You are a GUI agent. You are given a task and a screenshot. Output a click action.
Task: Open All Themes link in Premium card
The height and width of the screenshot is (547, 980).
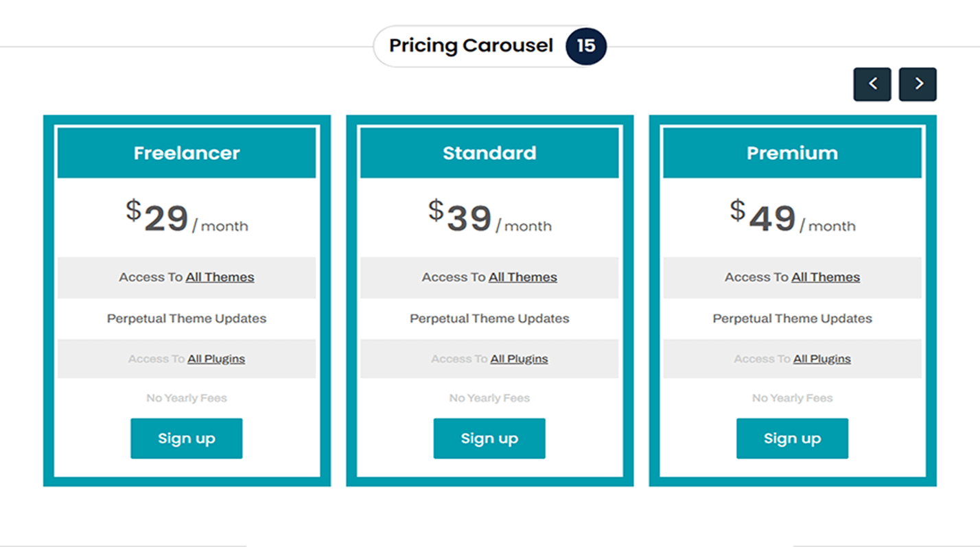(x=826, y=277)
